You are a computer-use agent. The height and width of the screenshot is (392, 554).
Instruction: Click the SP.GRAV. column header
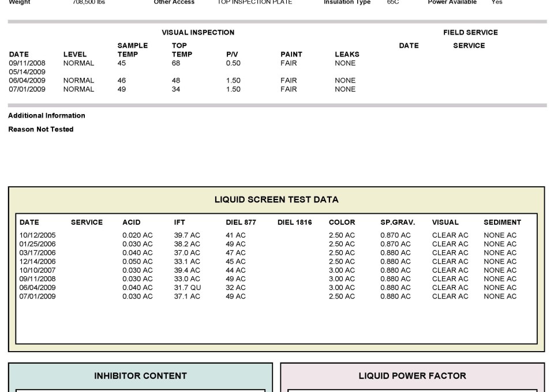click(398, 223)
